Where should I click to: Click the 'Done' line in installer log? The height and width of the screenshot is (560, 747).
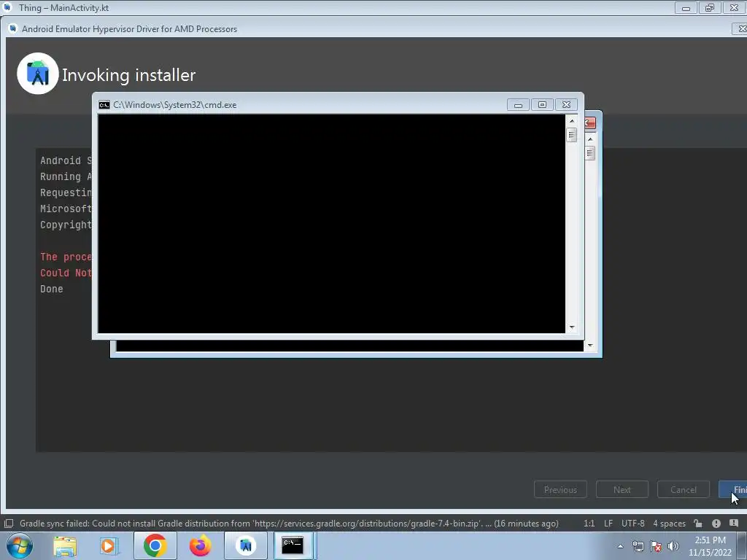(x=52, y=289)
